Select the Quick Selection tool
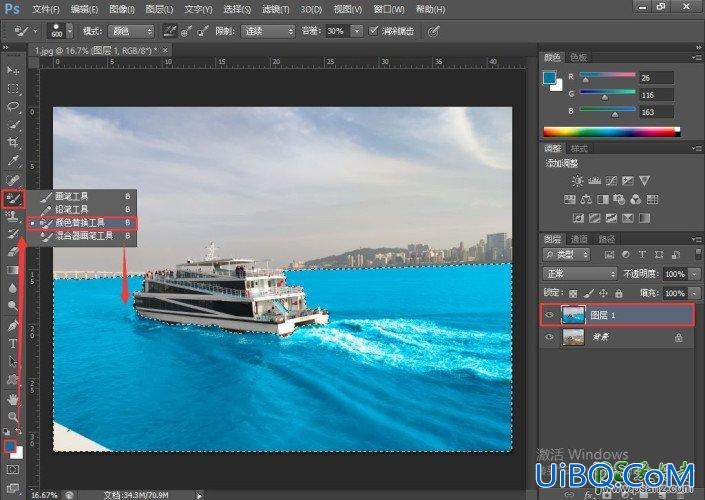 [13, 125]
